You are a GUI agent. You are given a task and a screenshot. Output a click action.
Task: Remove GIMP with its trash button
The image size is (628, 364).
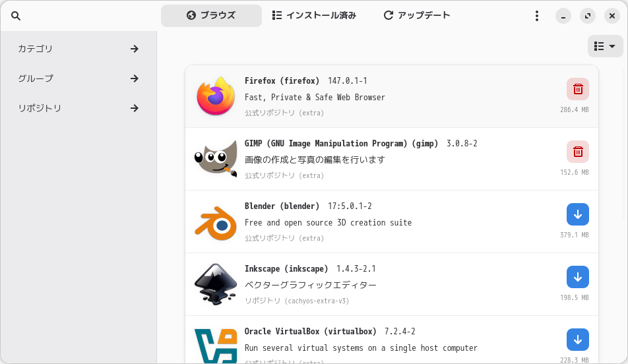click(578, 152)
